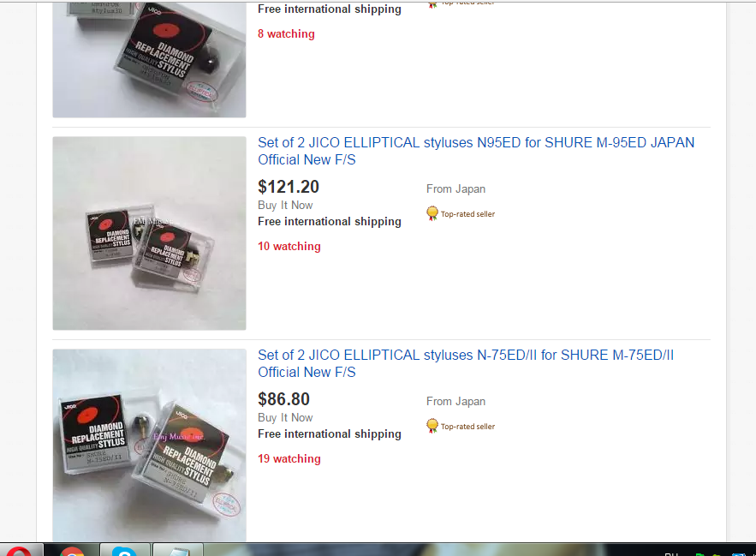Click Free international shipping on $86.80 listing
Image resolution: width=756 pixels, height=556 pixels.
click(x=330, y=433)
